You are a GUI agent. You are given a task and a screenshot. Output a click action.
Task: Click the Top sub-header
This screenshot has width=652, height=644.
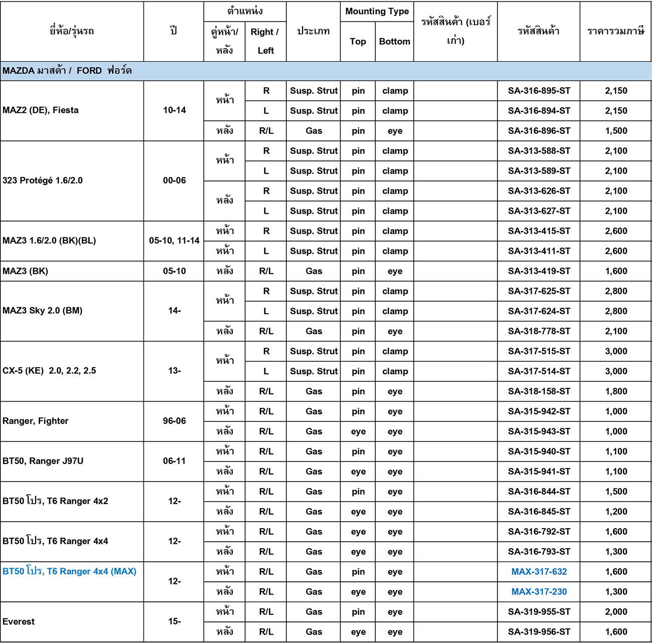(358, 42)
